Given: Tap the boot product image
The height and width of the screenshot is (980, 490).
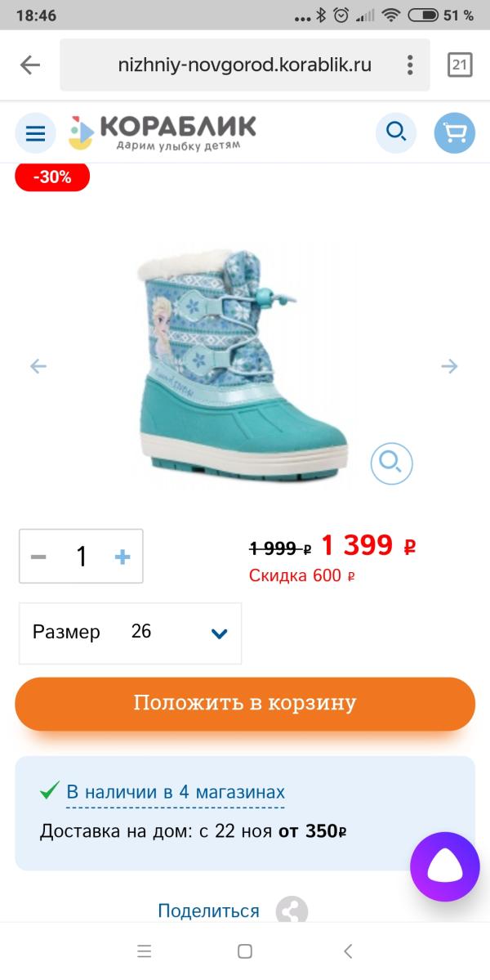Looking at the screenshot, I should (x=243, y=365).
